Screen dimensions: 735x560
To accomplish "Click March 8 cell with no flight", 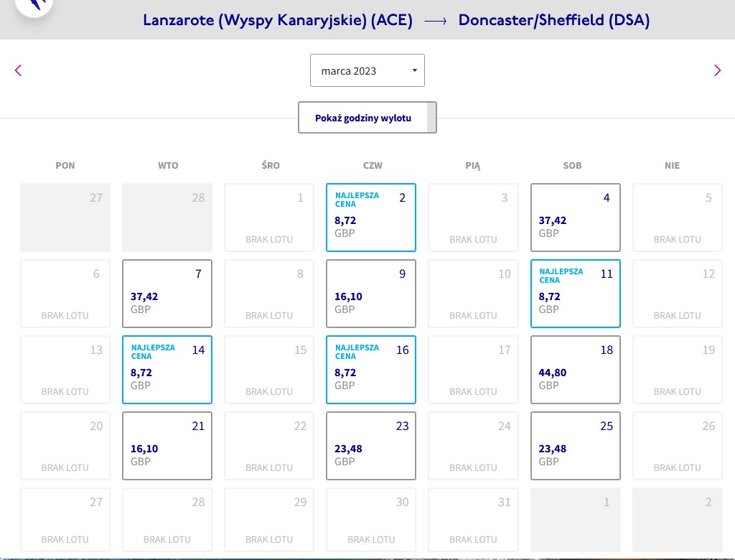I will pyautogui.click(x=269, y=294).
